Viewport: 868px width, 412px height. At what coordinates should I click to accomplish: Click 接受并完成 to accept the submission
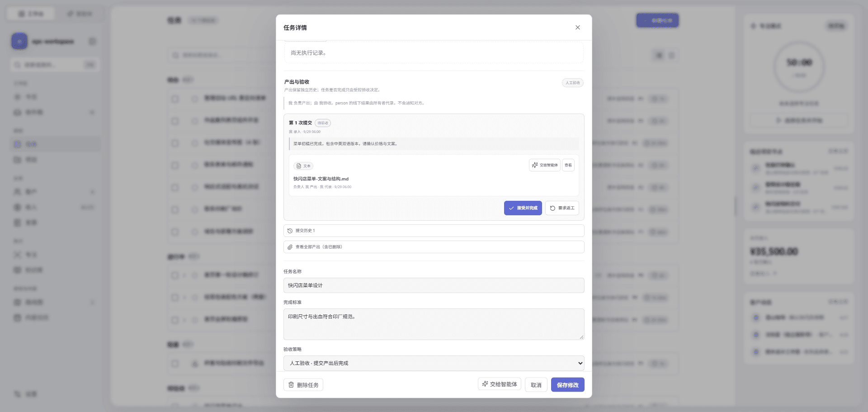(x=523, y=208)
